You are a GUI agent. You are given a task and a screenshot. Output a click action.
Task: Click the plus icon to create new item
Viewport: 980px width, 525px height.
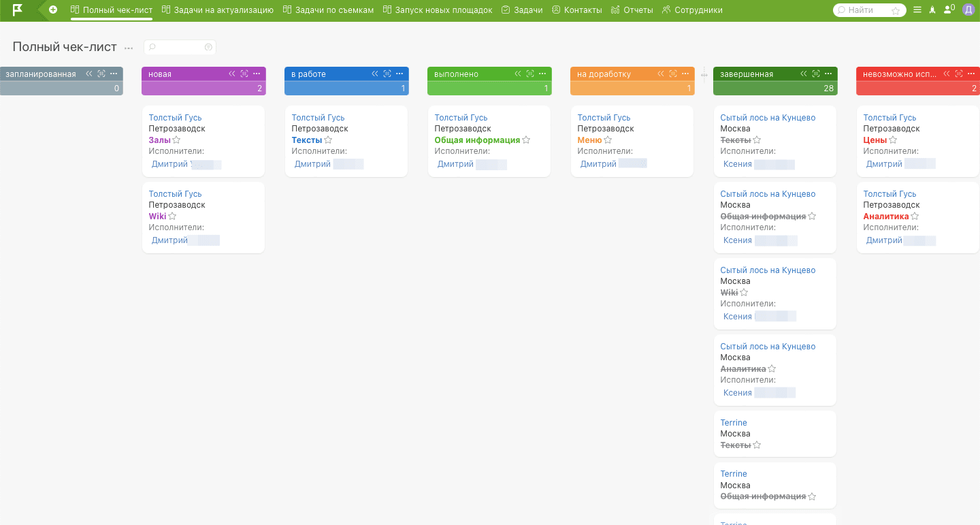click(53, 10)
